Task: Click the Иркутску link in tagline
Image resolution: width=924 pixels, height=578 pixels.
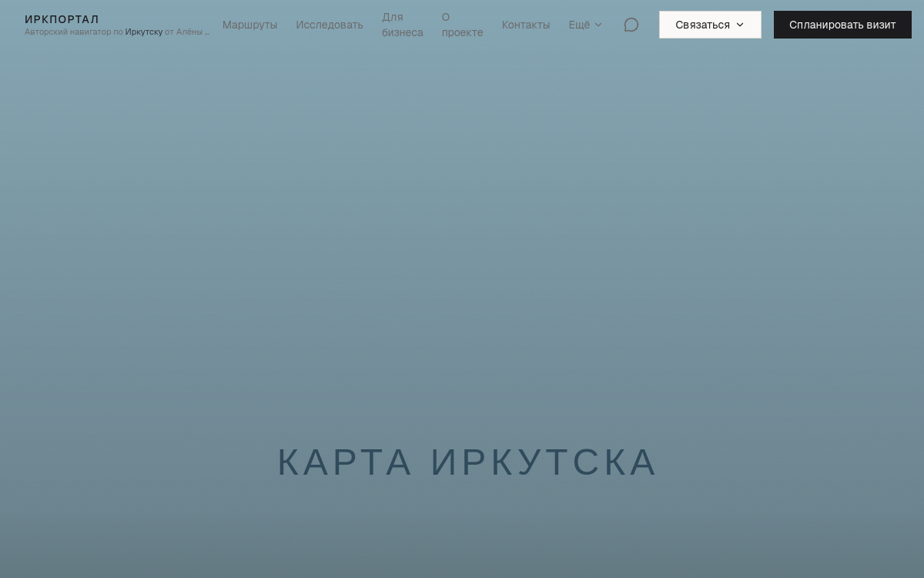Action: (144, 32)
